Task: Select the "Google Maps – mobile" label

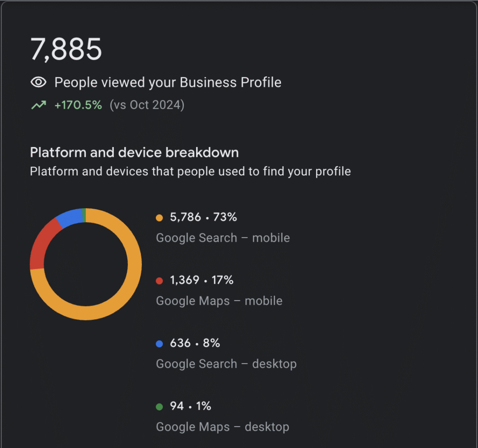Action: coord(219,301)
